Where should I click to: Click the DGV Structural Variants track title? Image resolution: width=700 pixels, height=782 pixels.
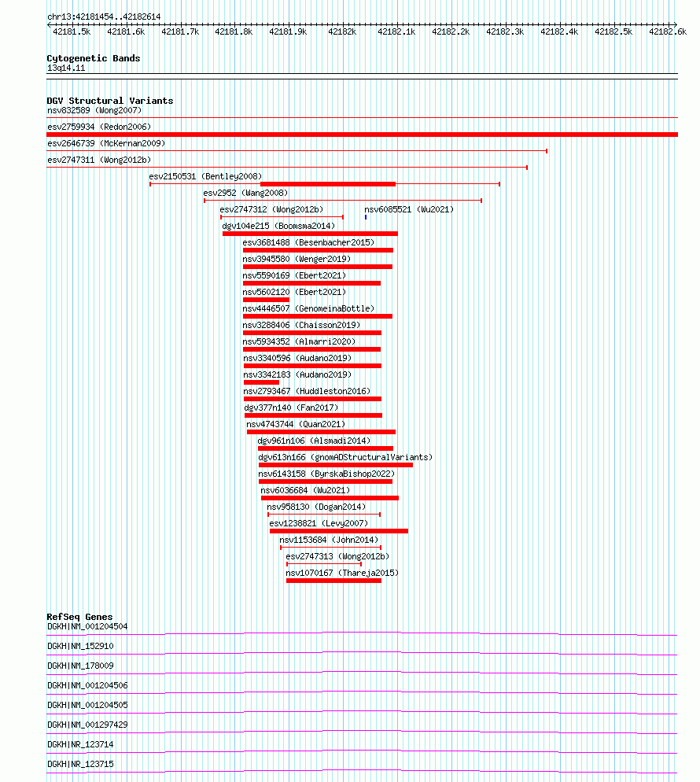pyautogui.click(x=110, y=101)
